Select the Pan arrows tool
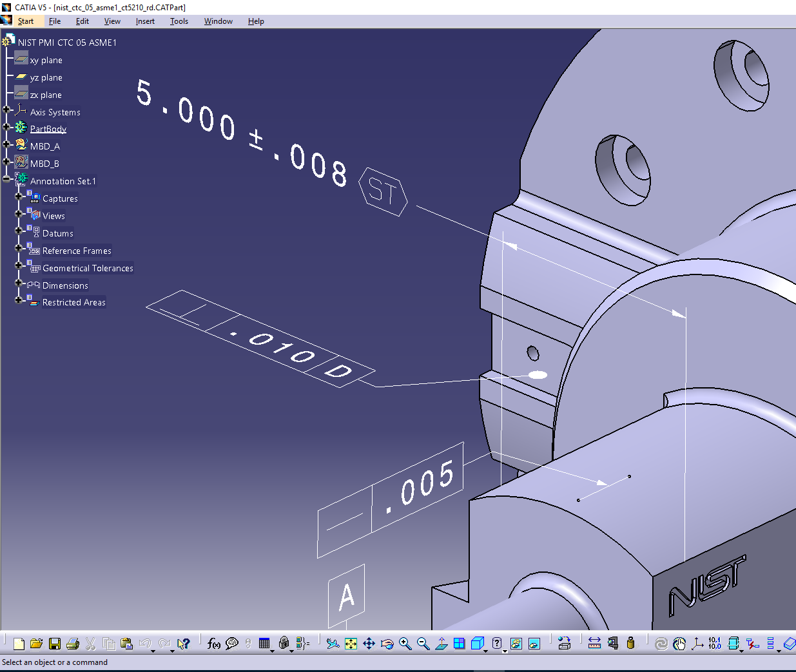 point(369,643)
